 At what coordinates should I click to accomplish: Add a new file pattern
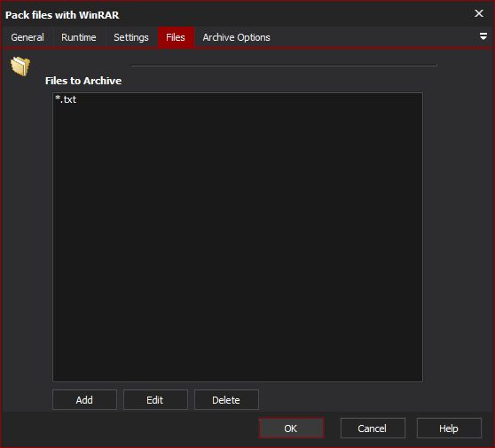tap(84, 400)
